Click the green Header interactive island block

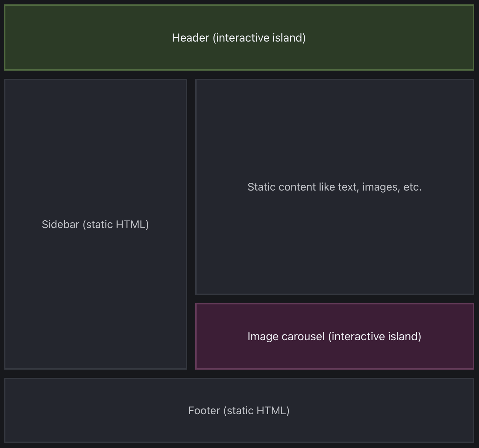[239, 38]
